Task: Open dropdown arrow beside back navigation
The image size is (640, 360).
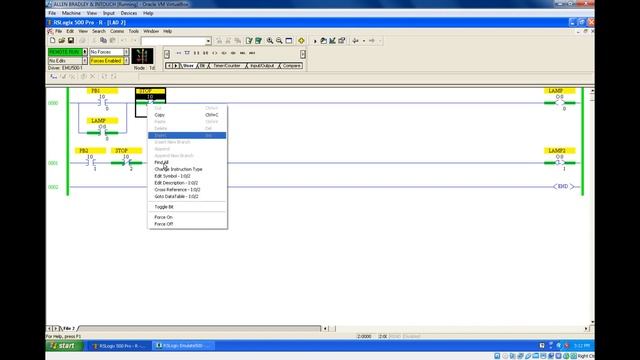Action: tap(364, 41)
